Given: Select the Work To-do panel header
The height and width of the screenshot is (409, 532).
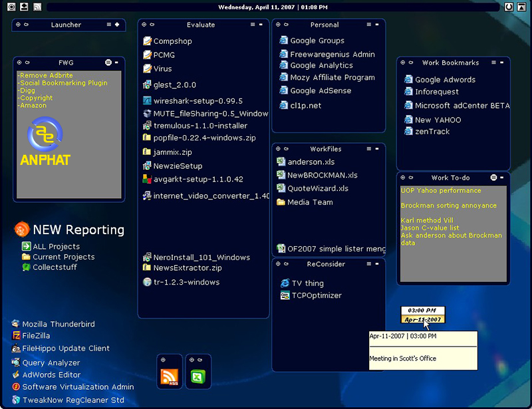Looking at the screenshot, I should [450, 178].
